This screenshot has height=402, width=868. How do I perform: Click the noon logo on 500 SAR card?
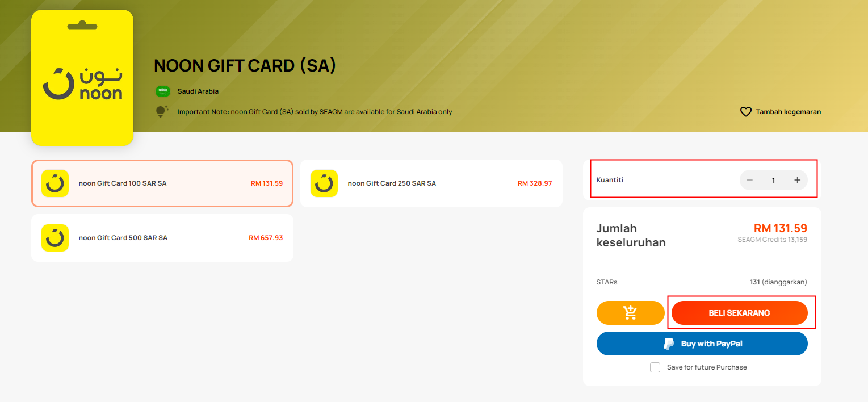(x=55, y=238)
